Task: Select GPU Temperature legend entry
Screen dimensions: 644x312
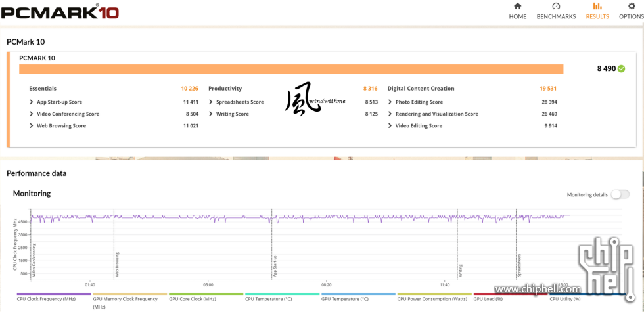Action: (358, 298)
